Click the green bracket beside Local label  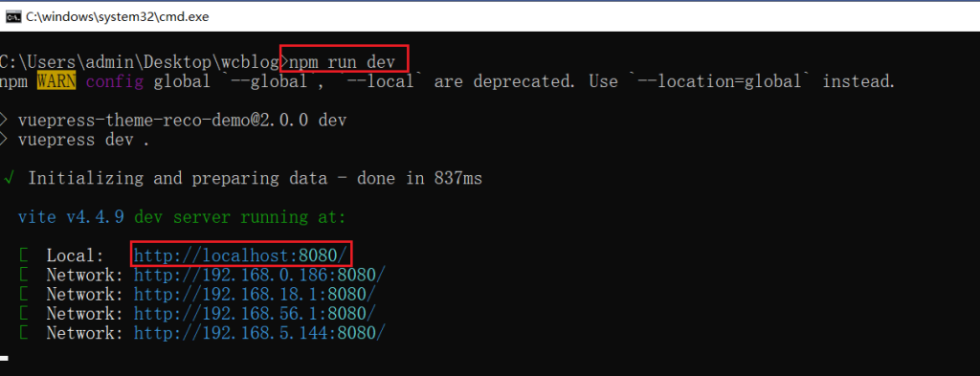click(23, 254)
